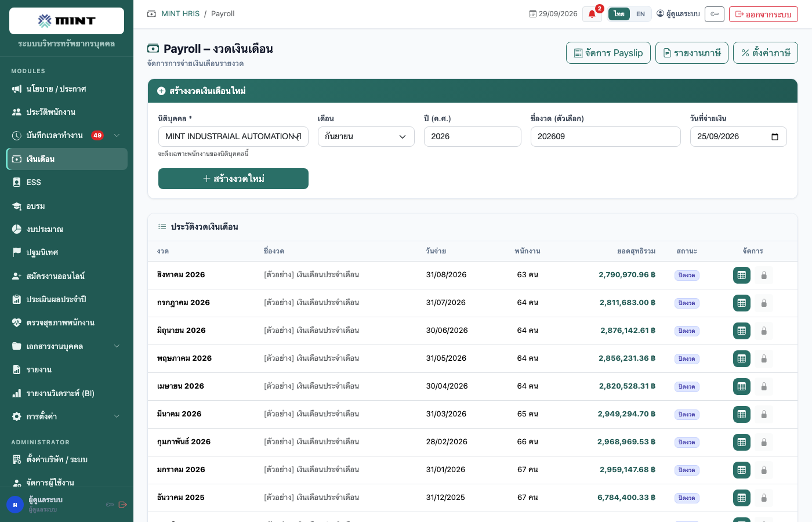The height and width of the screenshot is (522, 812).
Task: Go to อบรม module in sidebar
Action: [67, 206]
